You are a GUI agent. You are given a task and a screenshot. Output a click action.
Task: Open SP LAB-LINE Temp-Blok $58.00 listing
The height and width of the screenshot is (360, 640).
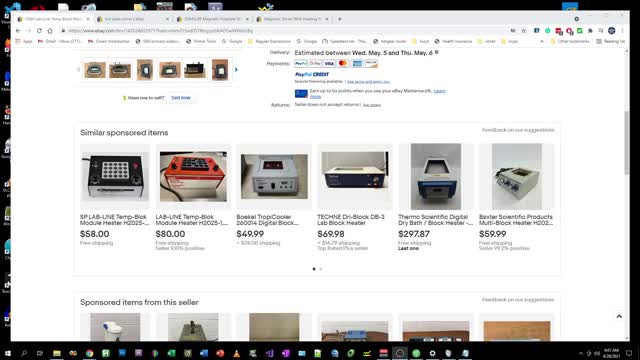point(115,220)
